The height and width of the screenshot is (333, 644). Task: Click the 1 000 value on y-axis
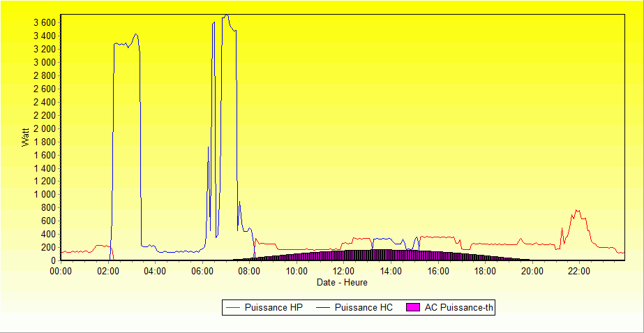click(x=45, y=195)
